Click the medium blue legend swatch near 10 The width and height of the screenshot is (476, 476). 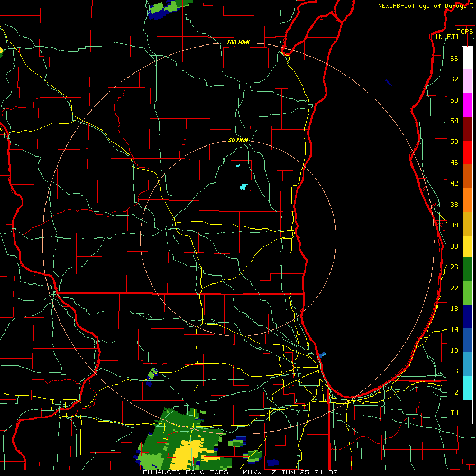(467, 340)
